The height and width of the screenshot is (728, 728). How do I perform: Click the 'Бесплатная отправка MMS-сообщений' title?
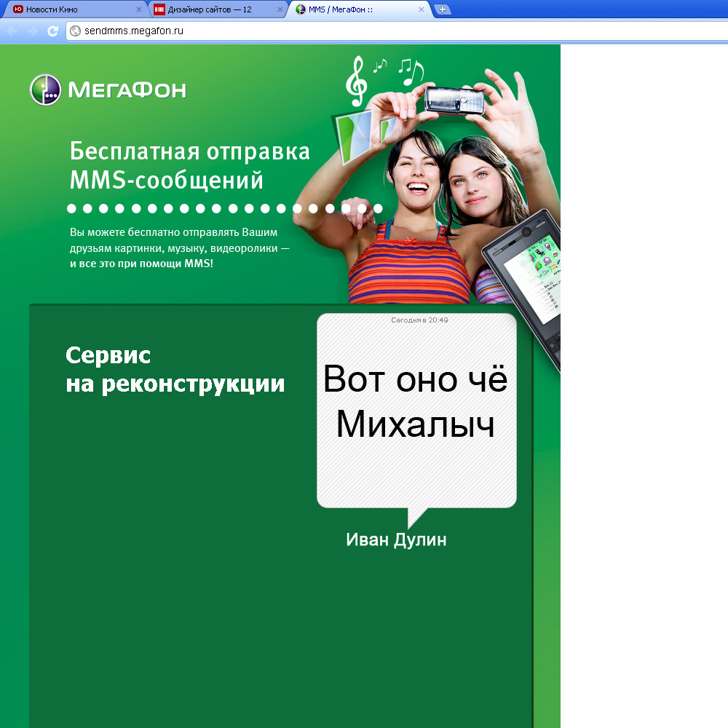pyautogui.click(x=189, y=165)
